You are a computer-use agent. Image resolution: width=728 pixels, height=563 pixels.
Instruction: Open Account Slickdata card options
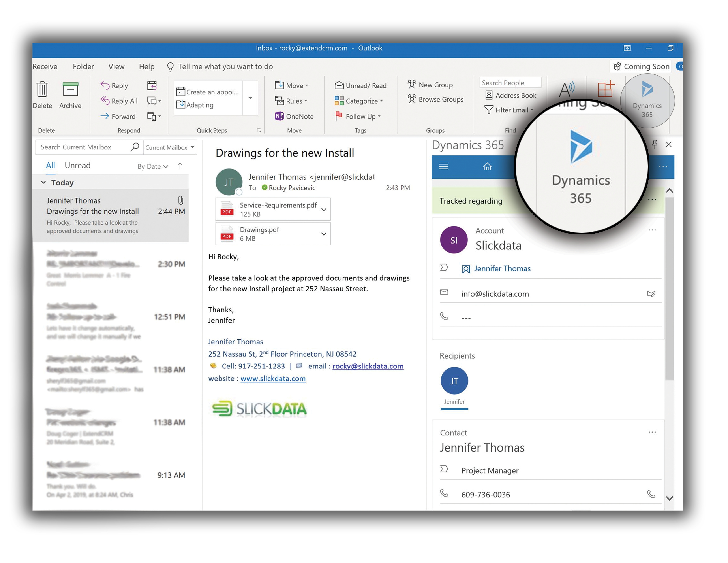click(x=652, y=230)
